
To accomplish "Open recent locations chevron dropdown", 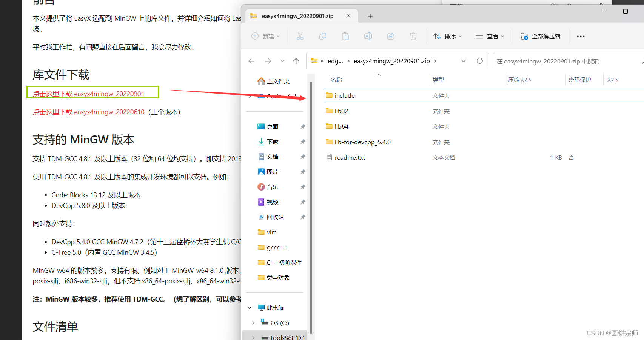I will coord(282,61).
